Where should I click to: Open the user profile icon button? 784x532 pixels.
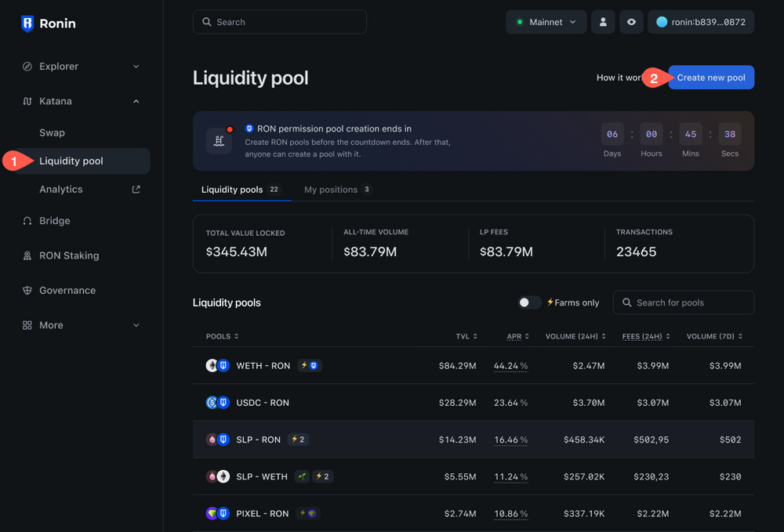(603, 22)
